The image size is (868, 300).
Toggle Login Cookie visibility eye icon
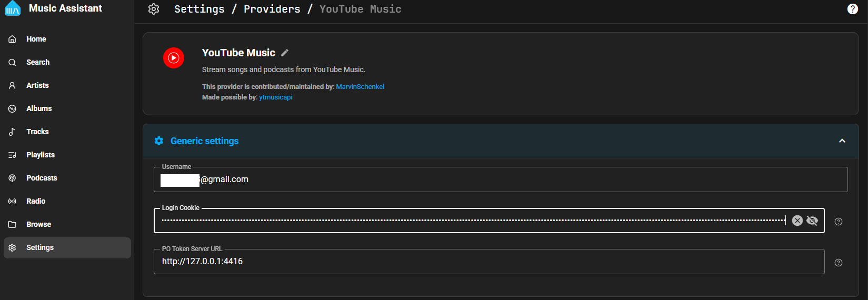click(x=812, y=221)
